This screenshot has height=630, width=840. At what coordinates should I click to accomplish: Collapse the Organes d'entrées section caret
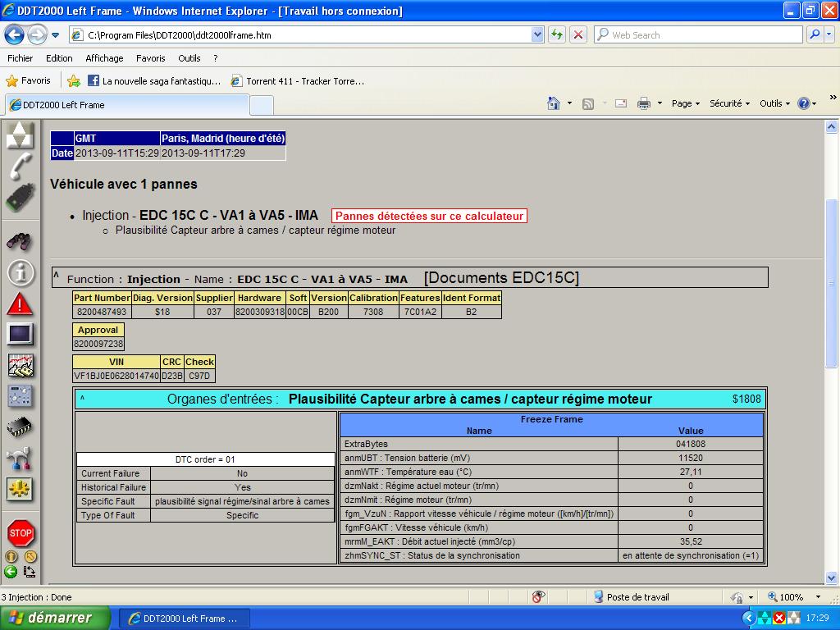(x=82, y=398)
